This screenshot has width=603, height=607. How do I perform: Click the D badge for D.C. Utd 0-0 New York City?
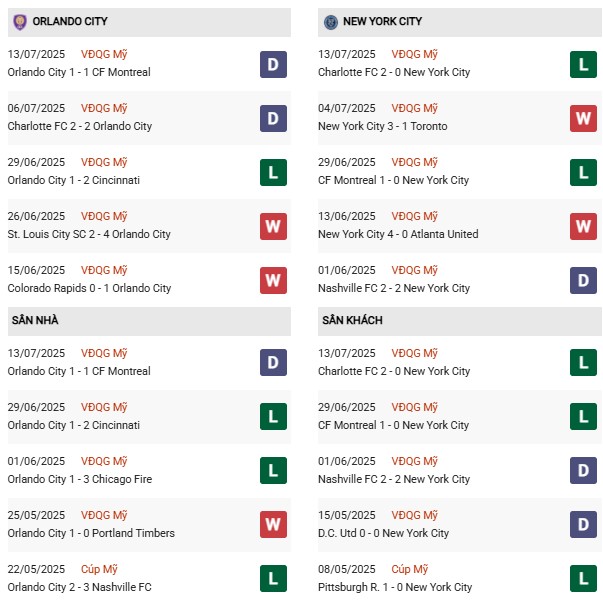(x=584, y=525)
